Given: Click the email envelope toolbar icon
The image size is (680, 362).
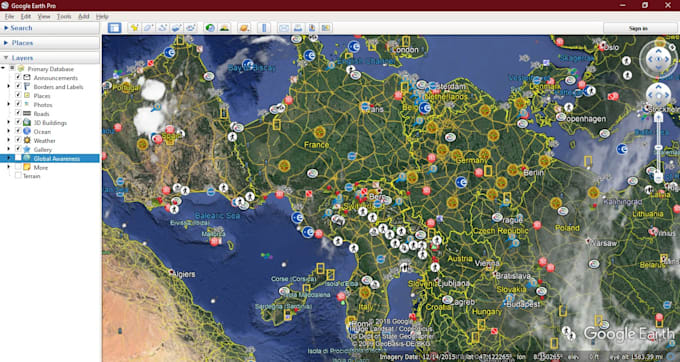Looking at the screenshot, I should click(284, 28).
